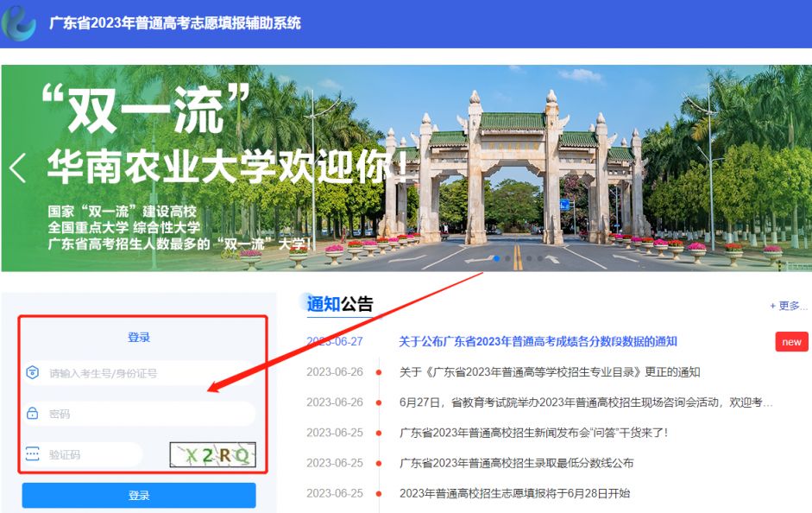Click the 考生号/身份证号 input field
812x513 pixels.
(139, 373)
